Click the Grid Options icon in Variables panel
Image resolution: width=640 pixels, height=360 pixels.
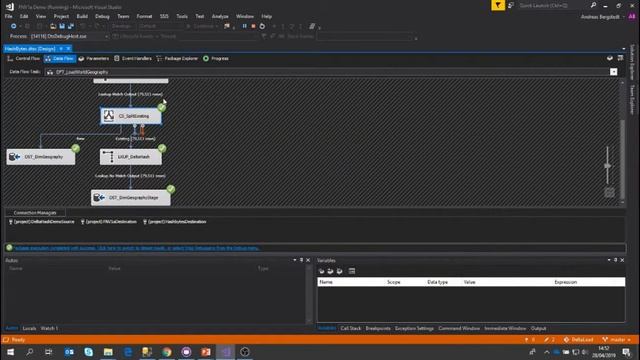coord(352,271)
